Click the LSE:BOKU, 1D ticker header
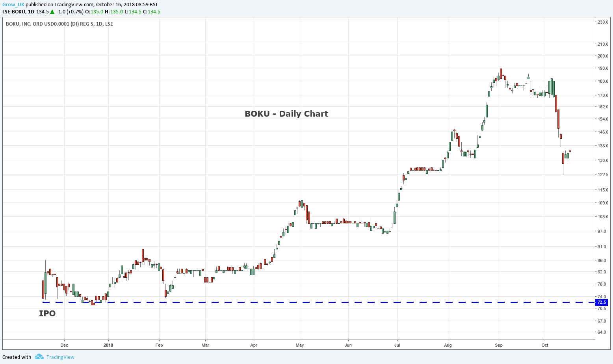The width and height of the screenshot is (613, 364). 18,12
